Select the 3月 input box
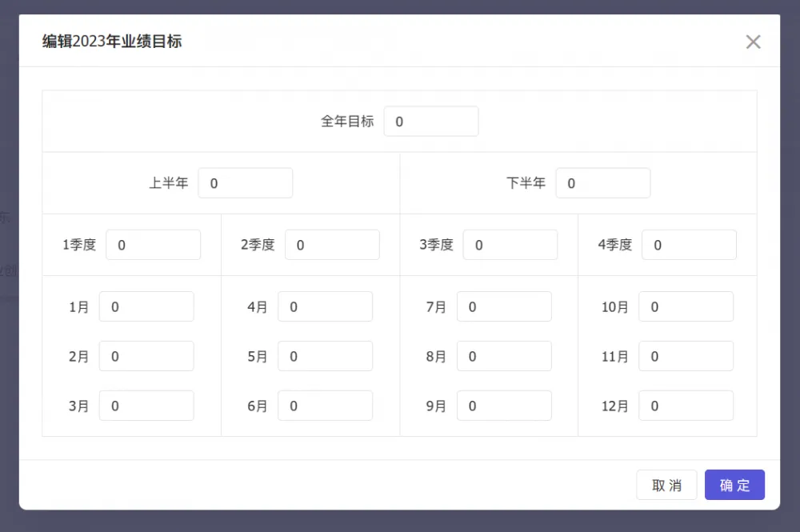The width and height of the screenshot is (800, 532). [x=146, y=406]
